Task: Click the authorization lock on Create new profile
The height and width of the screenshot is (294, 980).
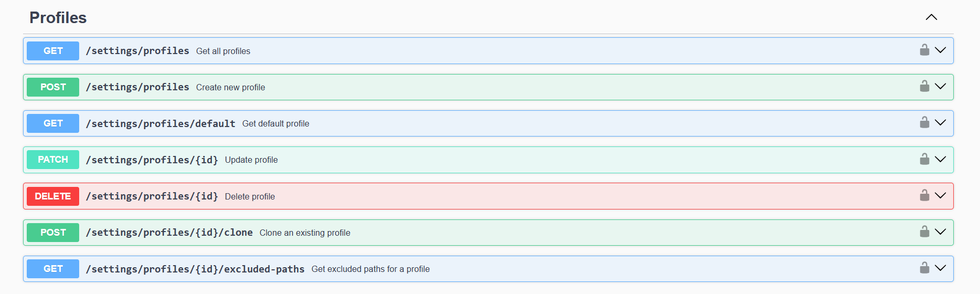Action: coord(924,87)
